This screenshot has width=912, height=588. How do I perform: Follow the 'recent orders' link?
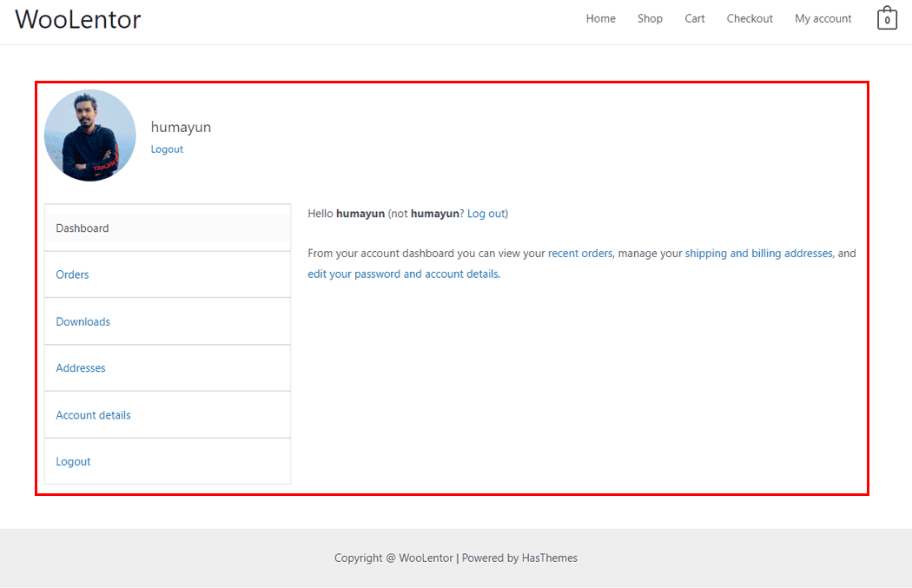tap(579, 254)
